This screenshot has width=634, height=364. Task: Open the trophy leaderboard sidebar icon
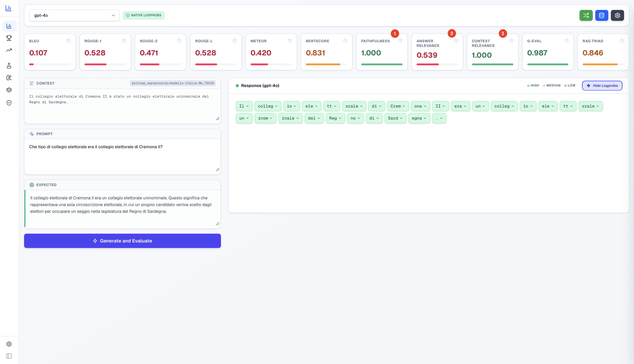(x=9, y=38)
